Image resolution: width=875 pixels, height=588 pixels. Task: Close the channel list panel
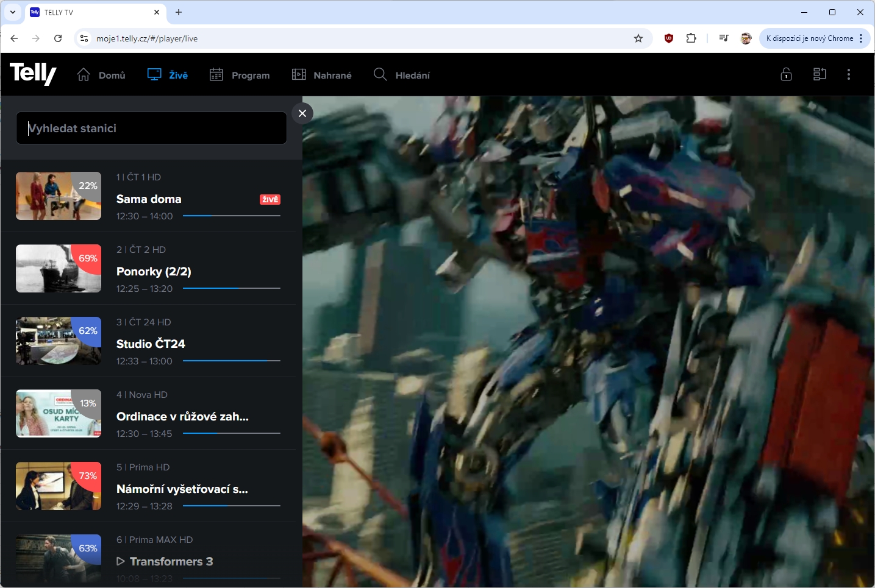(302, 113)
